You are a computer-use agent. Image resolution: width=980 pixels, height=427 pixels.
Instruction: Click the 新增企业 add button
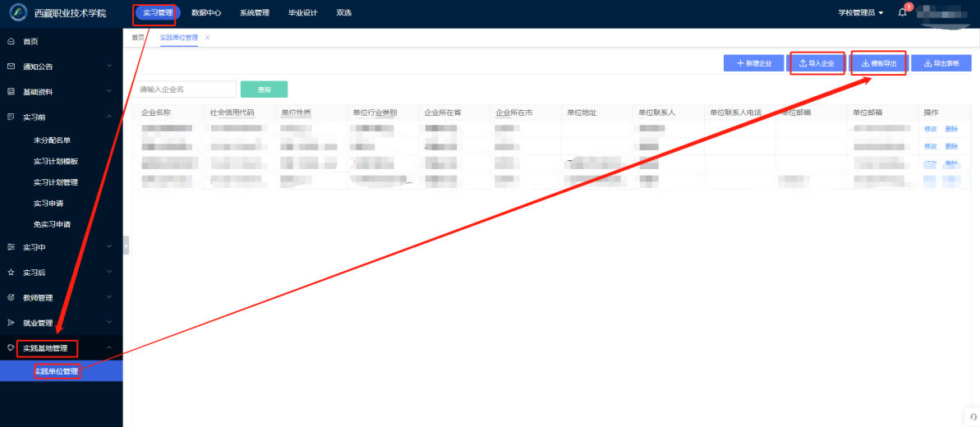(753, 63)
